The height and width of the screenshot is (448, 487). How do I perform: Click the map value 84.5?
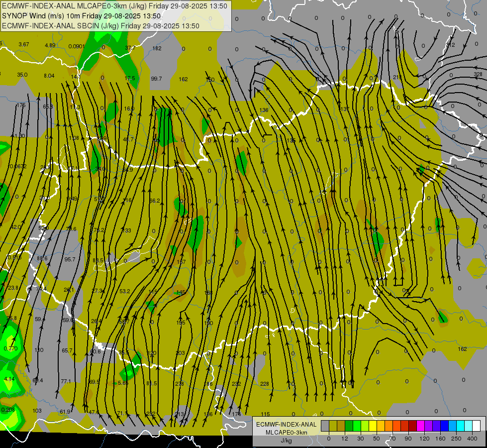click(x=152, y=383)
